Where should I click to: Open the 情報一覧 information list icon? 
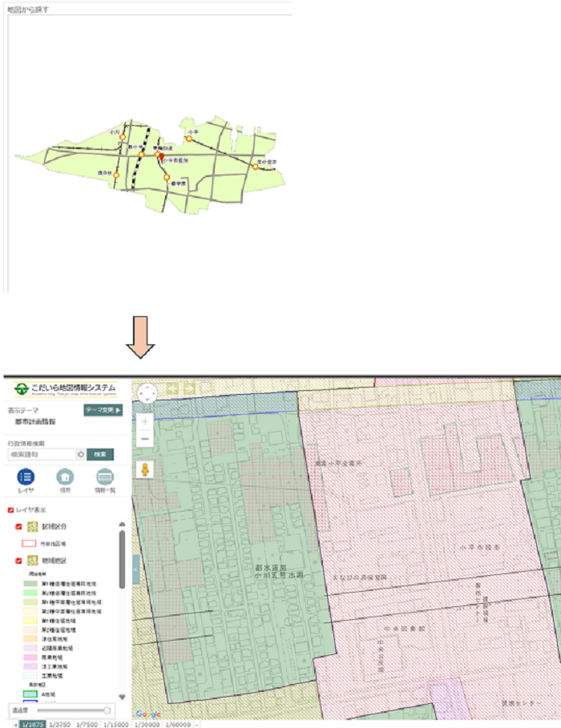point(104,477)
